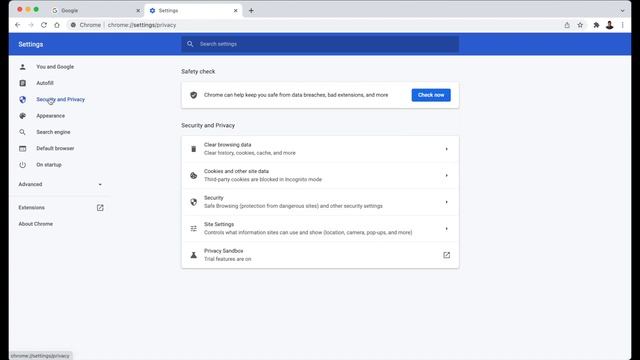This screenshot has height=360, width=640.
Task: Click the Security and Privacy shield icon
Action: (22, 99)
